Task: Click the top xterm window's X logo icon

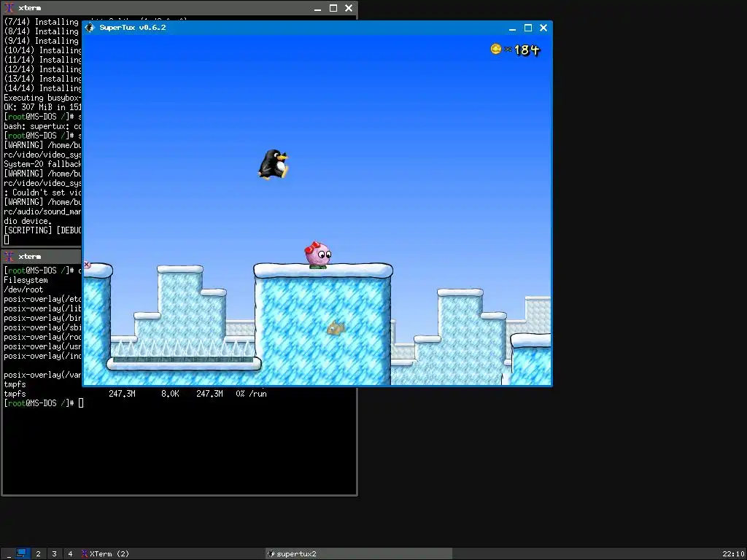Action: [x=9, y=8]
